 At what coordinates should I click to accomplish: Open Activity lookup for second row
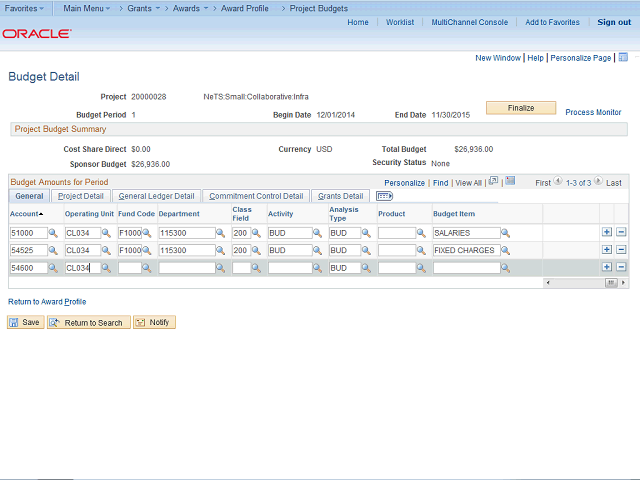point(319,250)
